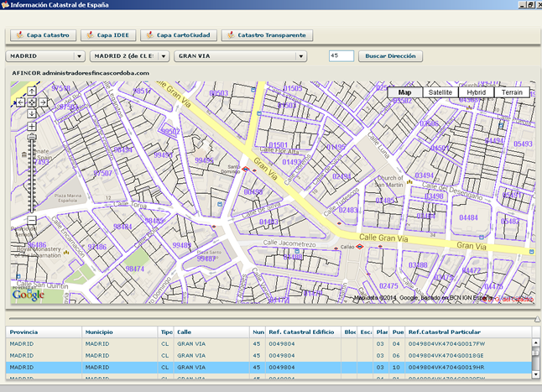Screen dimensions: 542x392
Task: Click the Santo Domingo metro station icon
Action: pos(246,169)
